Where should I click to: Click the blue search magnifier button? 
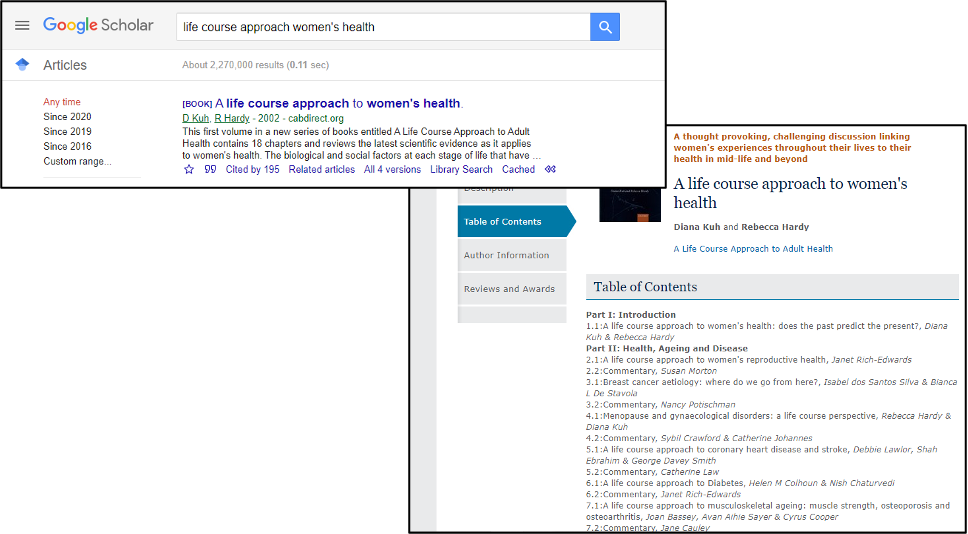point(605,27)
